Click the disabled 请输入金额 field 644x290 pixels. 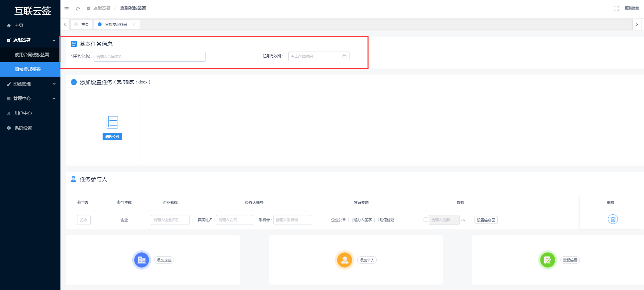click(444, 220)
